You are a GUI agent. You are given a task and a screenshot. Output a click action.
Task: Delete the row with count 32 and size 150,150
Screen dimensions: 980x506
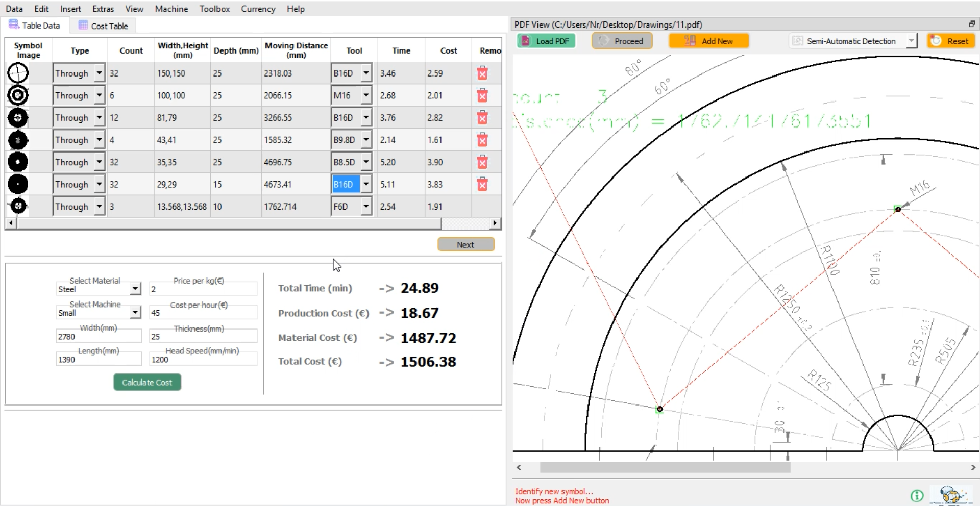[482, 73]
